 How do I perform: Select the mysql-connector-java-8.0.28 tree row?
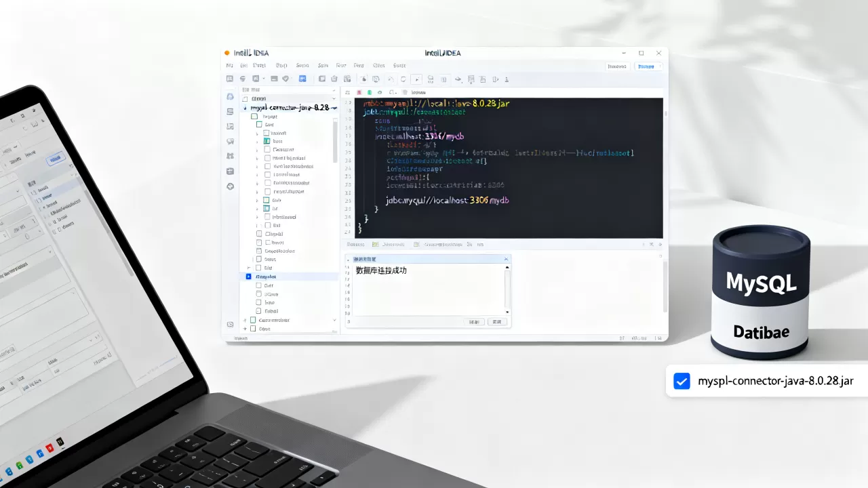tap(290, 108)
